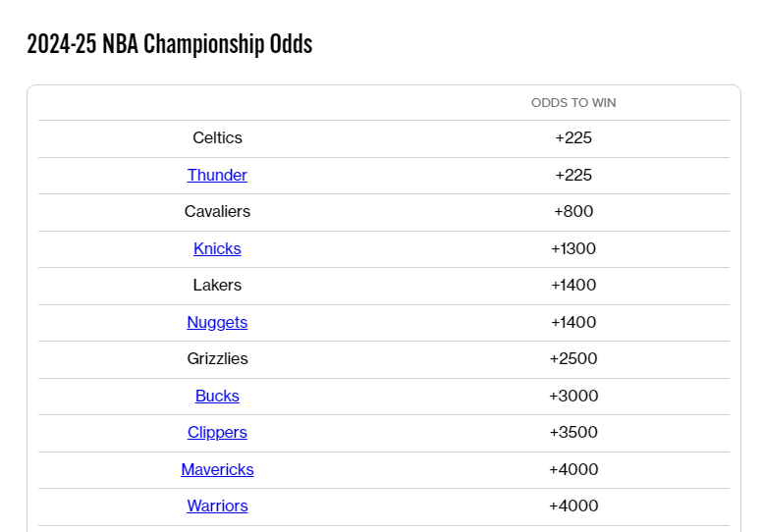Image resolution: width=763 pixels, height=532 pixels.
Task: Select the +1300 odds value for Knicks
Action: 573,248
